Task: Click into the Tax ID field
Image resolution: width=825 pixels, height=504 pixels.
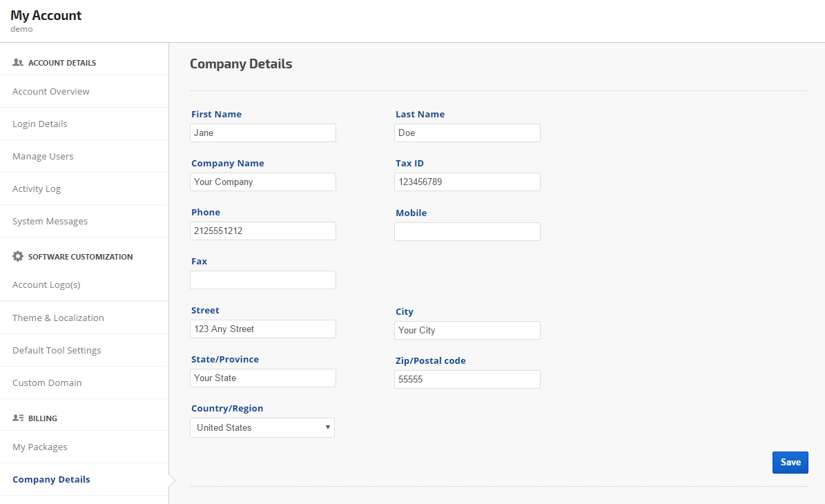Action: tap(467, 182)
